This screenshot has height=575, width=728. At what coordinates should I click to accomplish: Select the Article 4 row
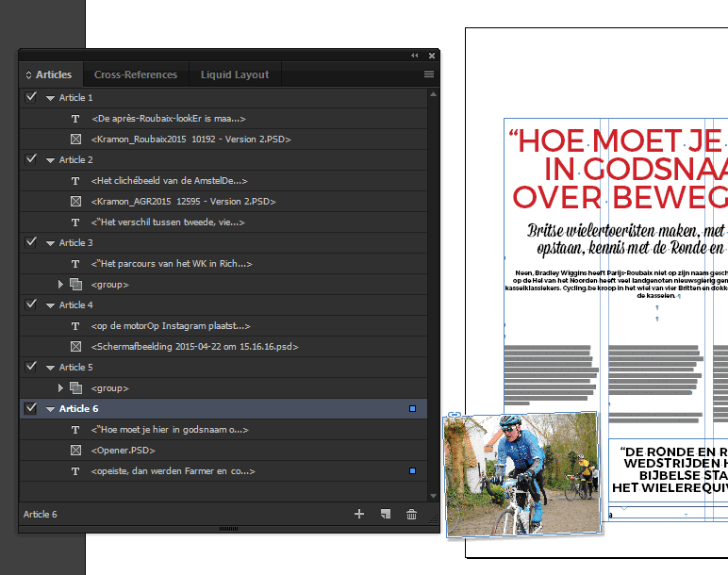pos(223,305)
